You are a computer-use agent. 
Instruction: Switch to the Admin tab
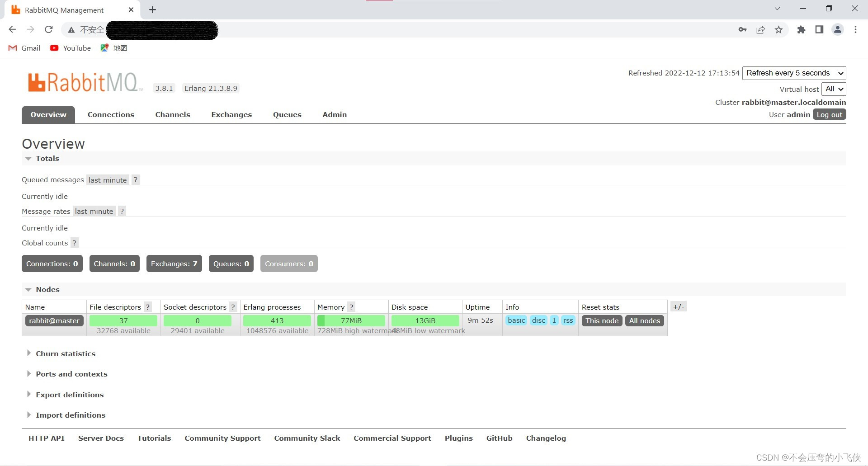click(x=335, y=114)
